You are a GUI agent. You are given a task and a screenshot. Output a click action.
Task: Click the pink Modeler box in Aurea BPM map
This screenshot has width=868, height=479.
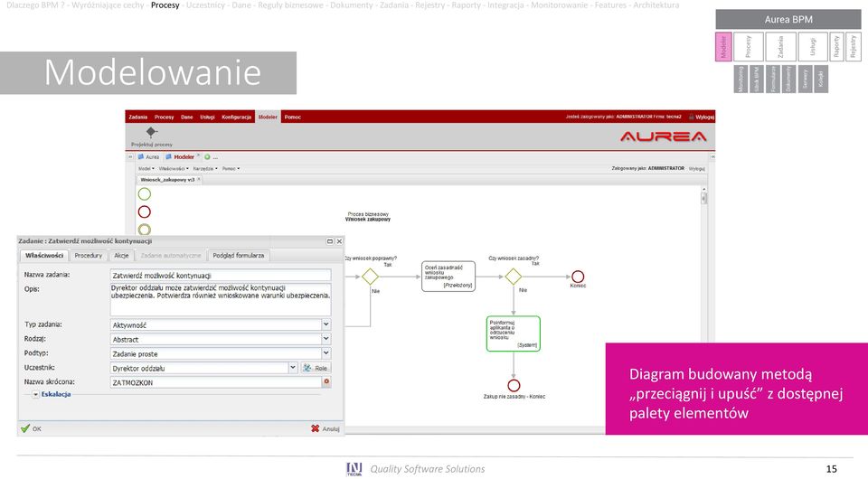click(723, 46)
